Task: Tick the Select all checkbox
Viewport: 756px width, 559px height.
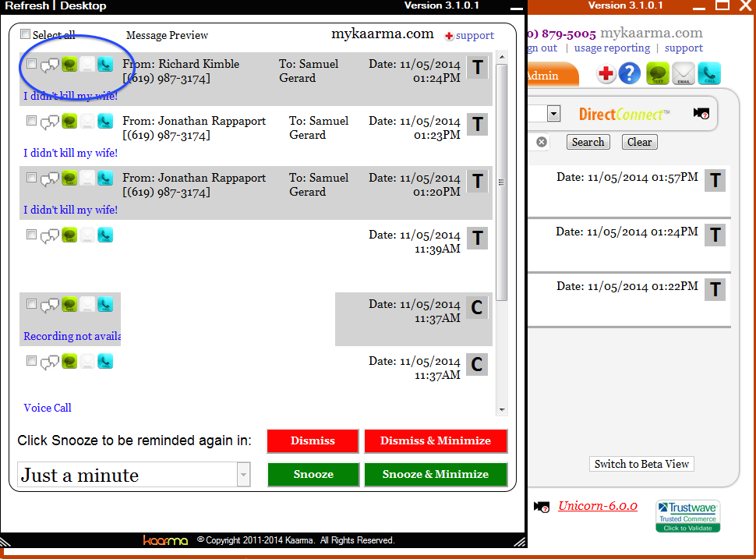Action: [25, 34]
